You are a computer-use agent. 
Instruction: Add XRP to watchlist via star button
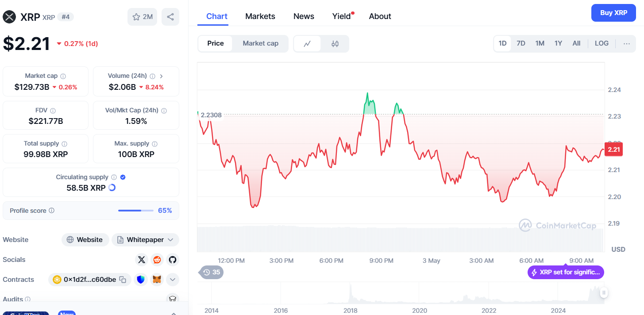tap(142, 17)
